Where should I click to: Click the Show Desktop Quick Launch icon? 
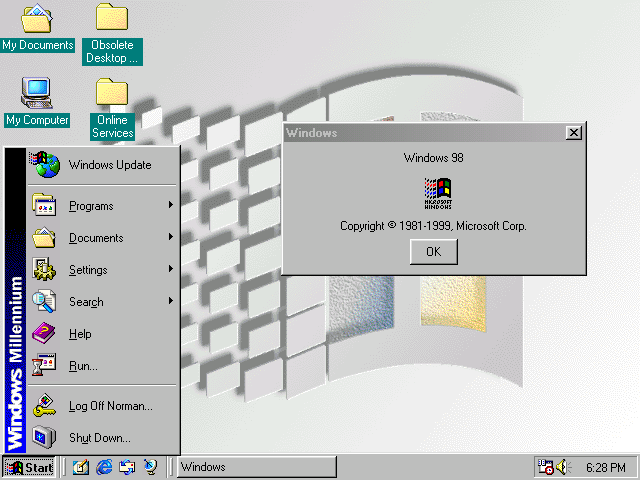tap(81, 467)
